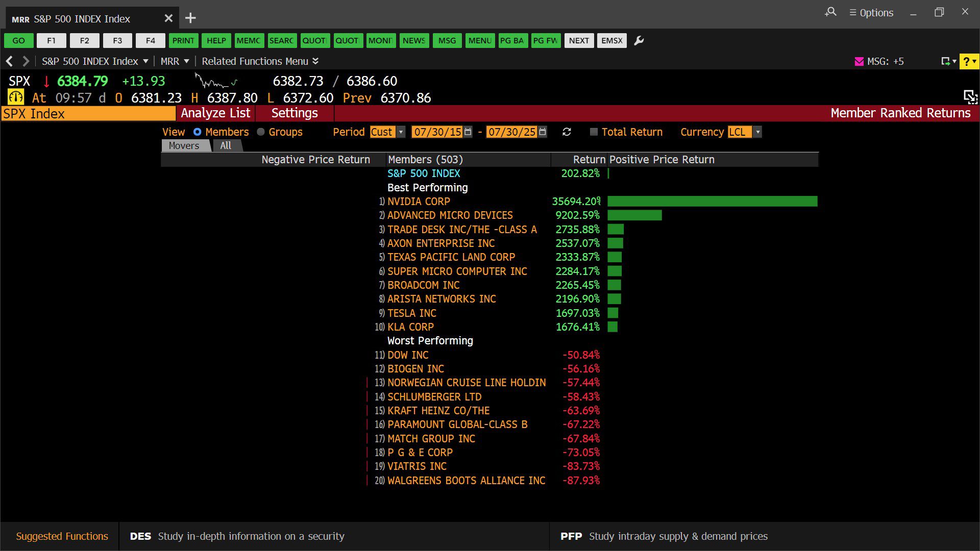
Task: Open the PFP suggested function
Action: (x=764, y=536)
